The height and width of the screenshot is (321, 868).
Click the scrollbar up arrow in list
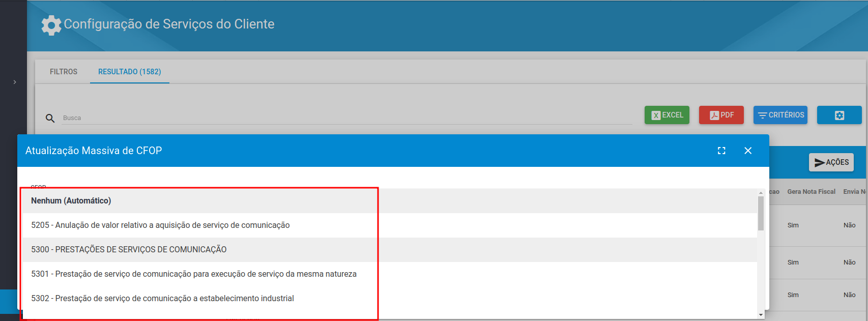[x=761, y=193]
